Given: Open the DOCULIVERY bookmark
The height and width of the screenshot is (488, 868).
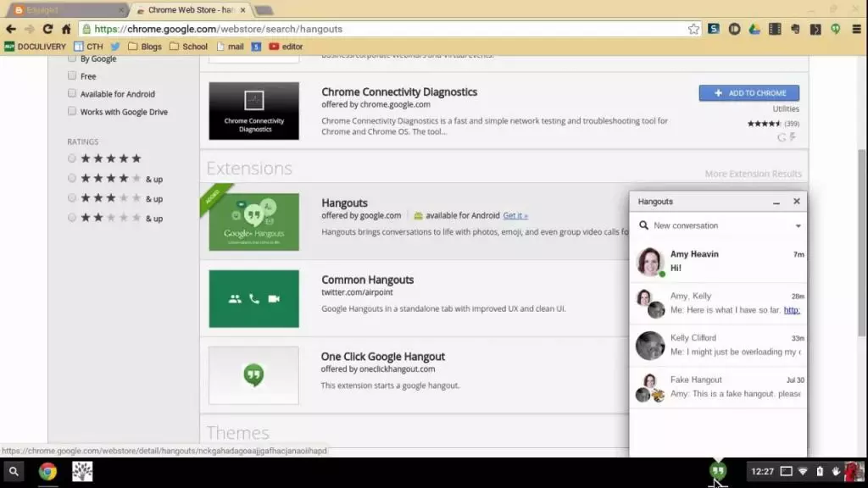Looking at the screenshot, I should [x=35, y=47].
